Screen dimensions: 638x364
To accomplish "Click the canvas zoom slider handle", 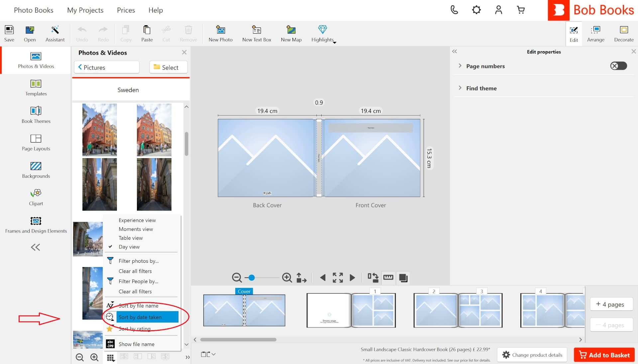I will pos(252,277).
